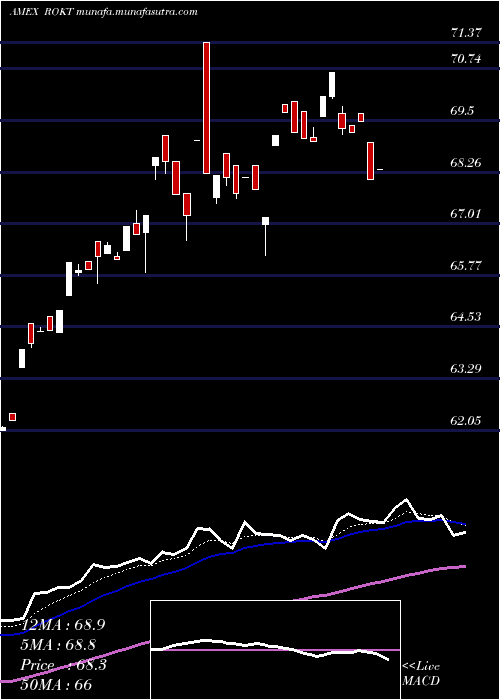Click the 12MA : 68.9 readout
500x700 pixels.
(x=63, y=625)
